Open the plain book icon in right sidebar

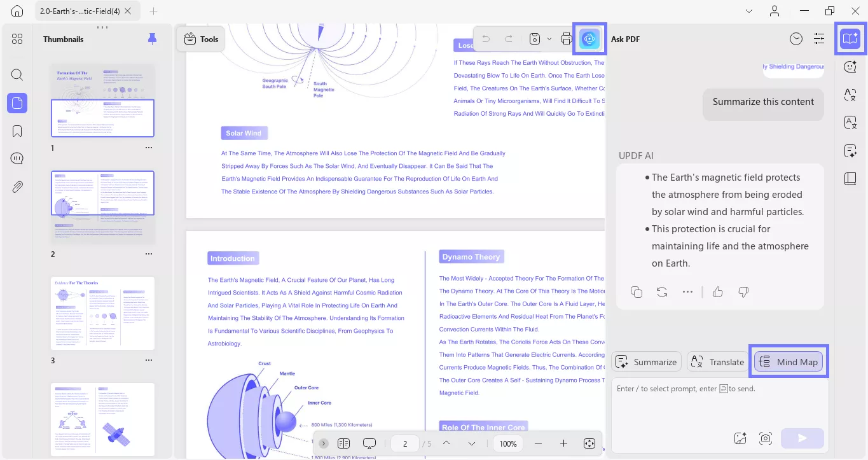coord(850,179)
